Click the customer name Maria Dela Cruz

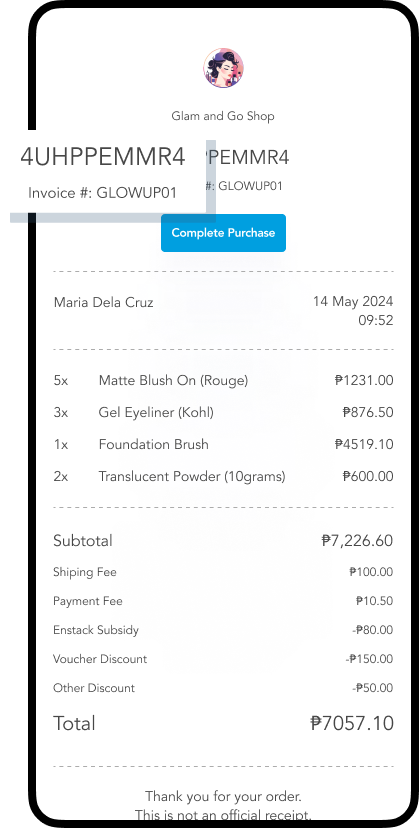click(104, 303)
